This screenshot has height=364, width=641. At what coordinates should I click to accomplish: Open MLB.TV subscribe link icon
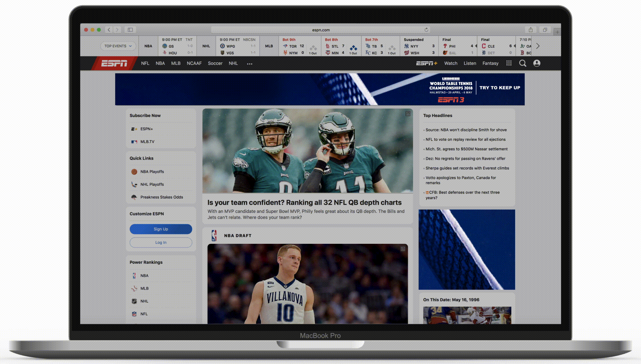click(134, 142)
